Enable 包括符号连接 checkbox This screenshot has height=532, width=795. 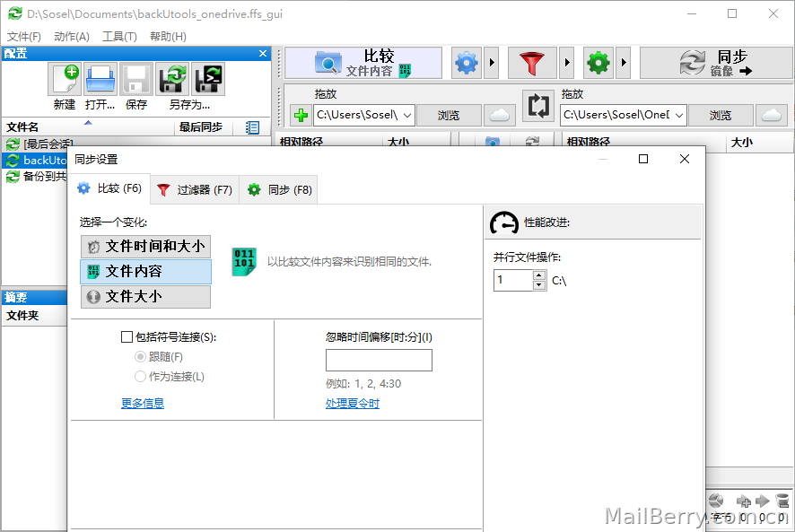point(127,336)
